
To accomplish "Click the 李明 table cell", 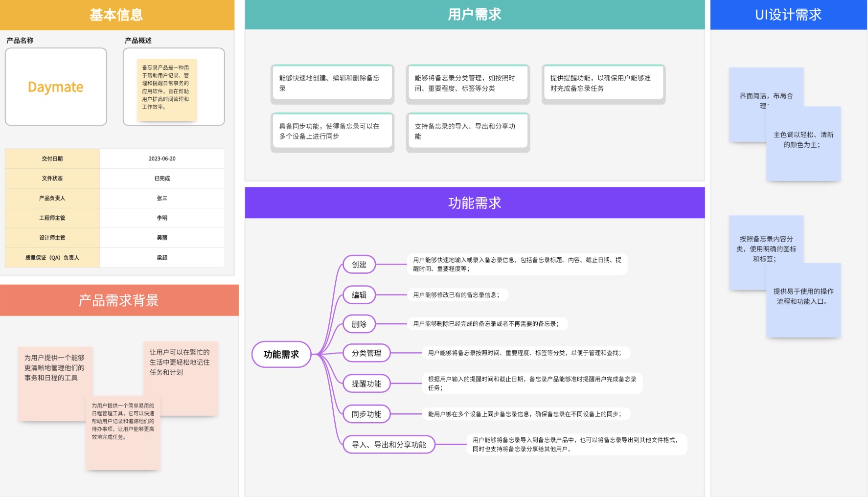I will tap(162, 218).
